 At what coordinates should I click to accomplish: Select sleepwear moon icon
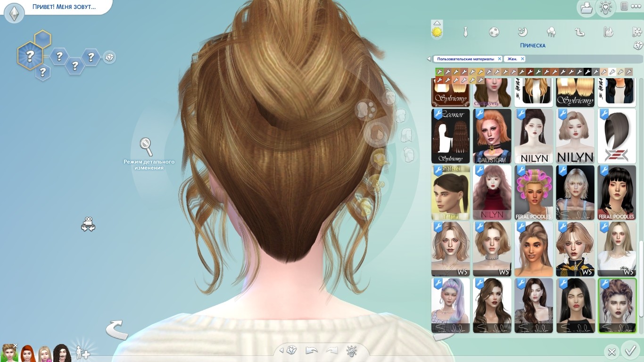(x=522, y=32)
